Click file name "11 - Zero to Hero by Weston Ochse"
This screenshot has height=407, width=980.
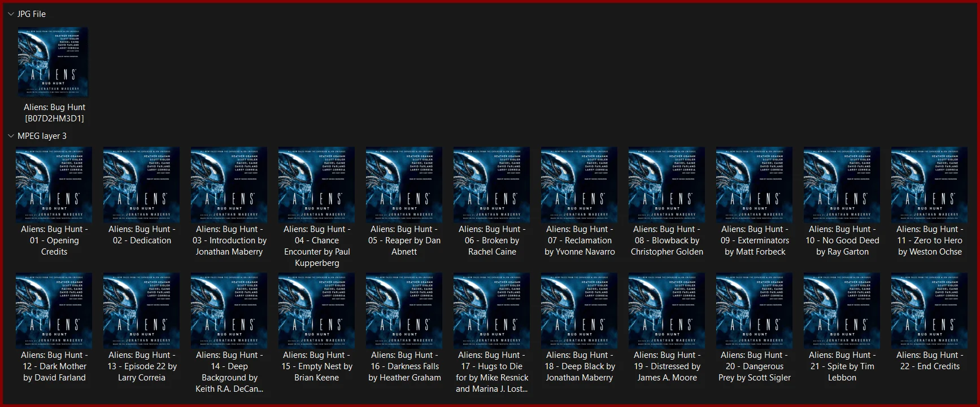930,240
